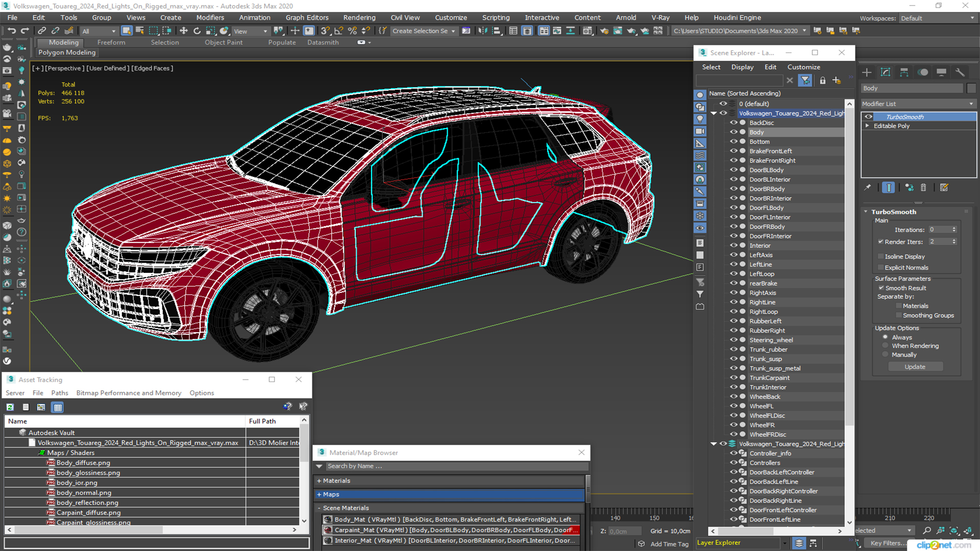This screenshot has width=980, height=551.
Task: Click the Search by Name field in Material Browser
Action: (x=456, y=466)
